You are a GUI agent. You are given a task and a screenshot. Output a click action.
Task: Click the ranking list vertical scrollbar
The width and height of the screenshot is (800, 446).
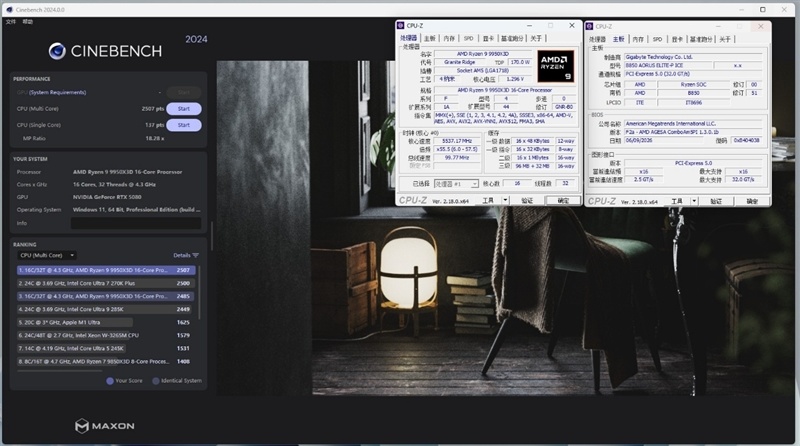[x=199, y=293]
